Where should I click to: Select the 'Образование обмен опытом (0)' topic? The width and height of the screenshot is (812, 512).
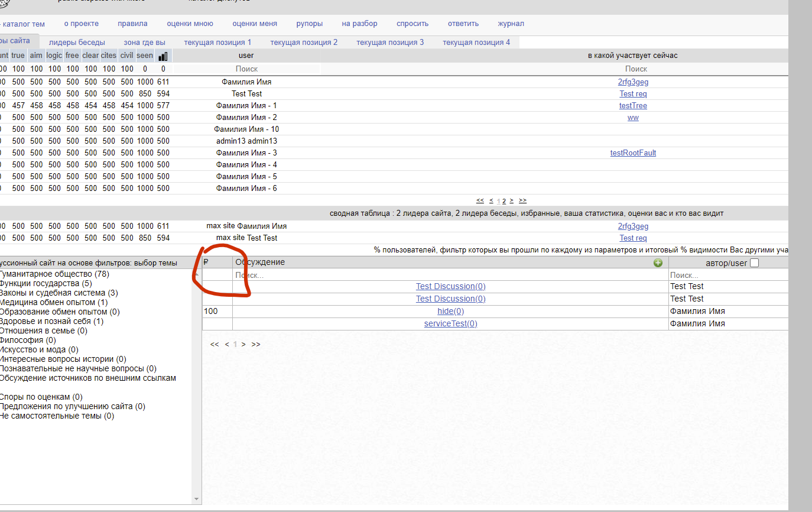pos(60,312)
